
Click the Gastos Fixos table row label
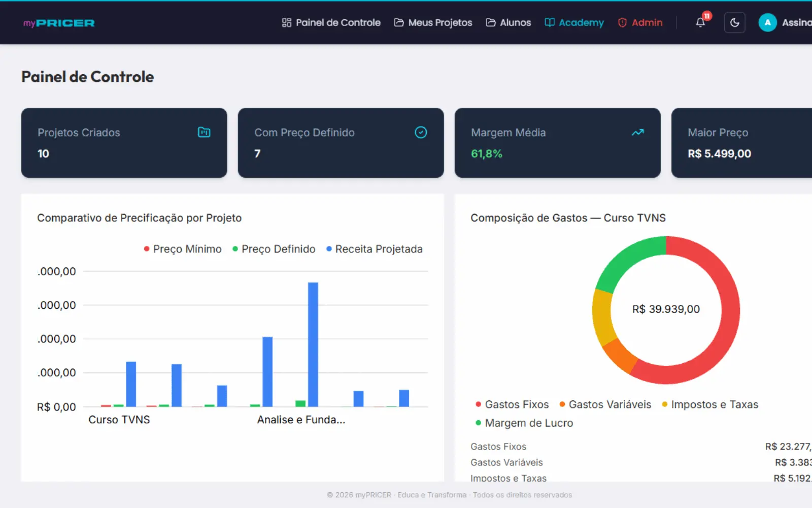pos(498,447)
